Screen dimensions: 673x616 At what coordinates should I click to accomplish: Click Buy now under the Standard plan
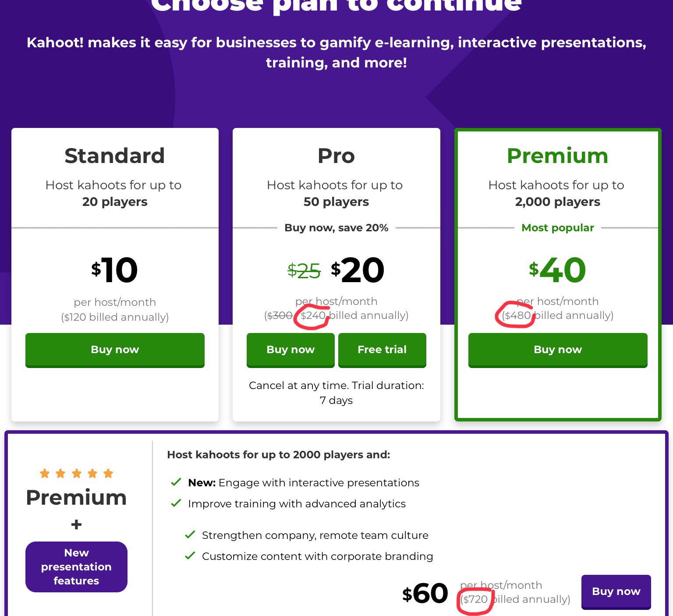pyautogui.click(x=115, y=350)
